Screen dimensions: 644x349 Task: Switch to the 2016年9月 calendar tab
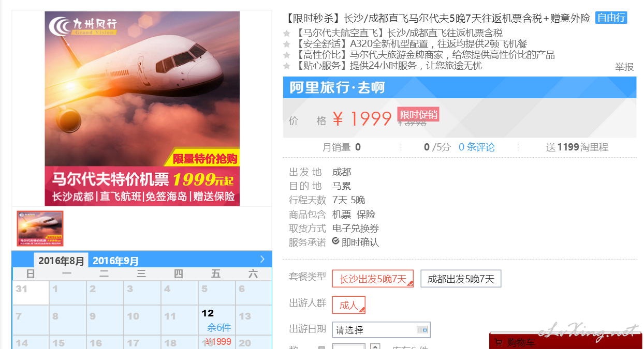[115, 261]
